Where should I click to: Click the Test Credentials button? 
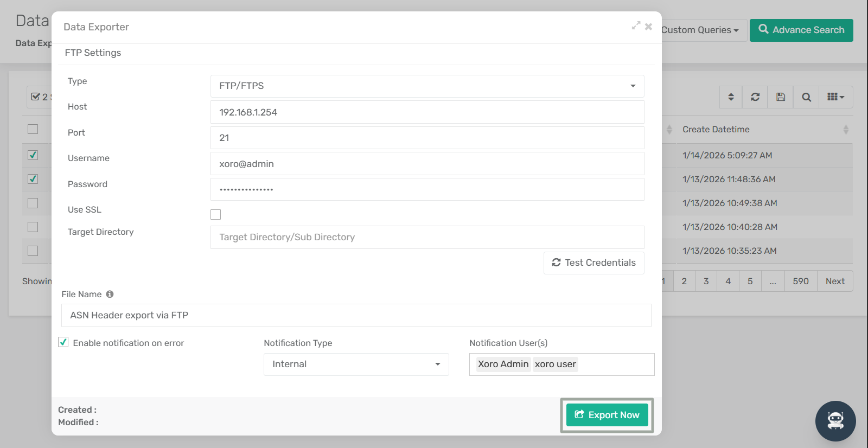pyautogui.click(x=593, y=263)
